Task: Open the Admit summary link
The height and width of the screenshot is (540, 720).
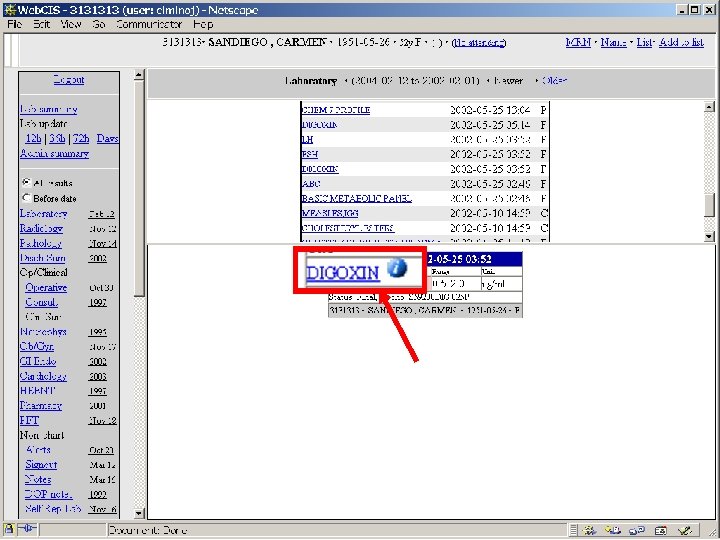Action: click(x=54, y=154)
